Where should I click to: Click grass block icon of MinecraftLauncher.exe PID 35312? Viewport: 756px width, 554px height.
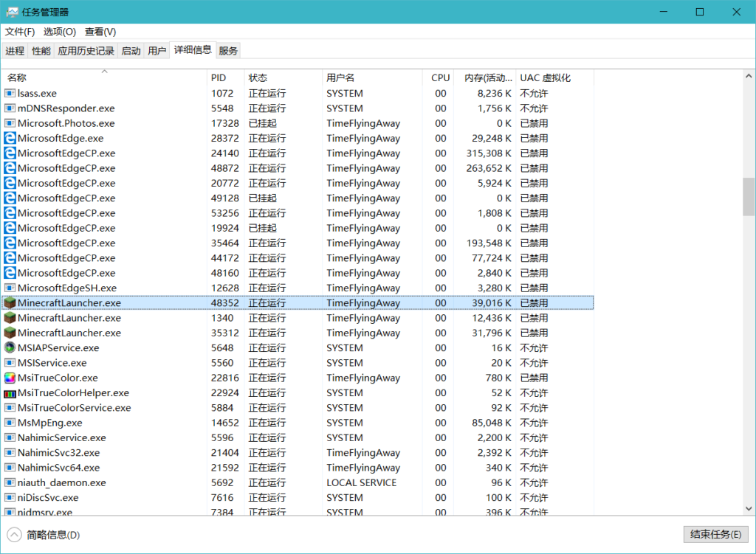point(10,333)
